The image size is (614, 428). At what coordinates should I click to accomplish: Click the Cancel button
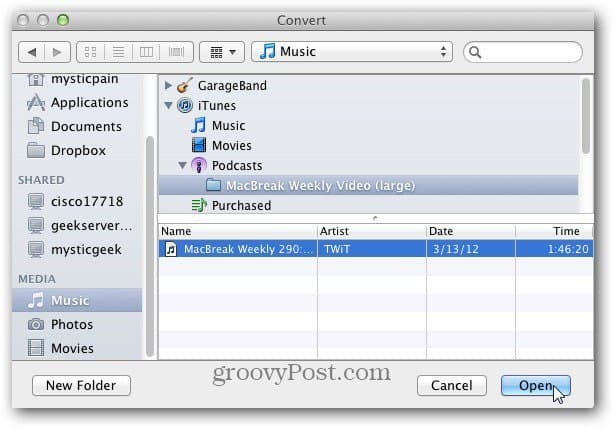[x=452, y=385]
